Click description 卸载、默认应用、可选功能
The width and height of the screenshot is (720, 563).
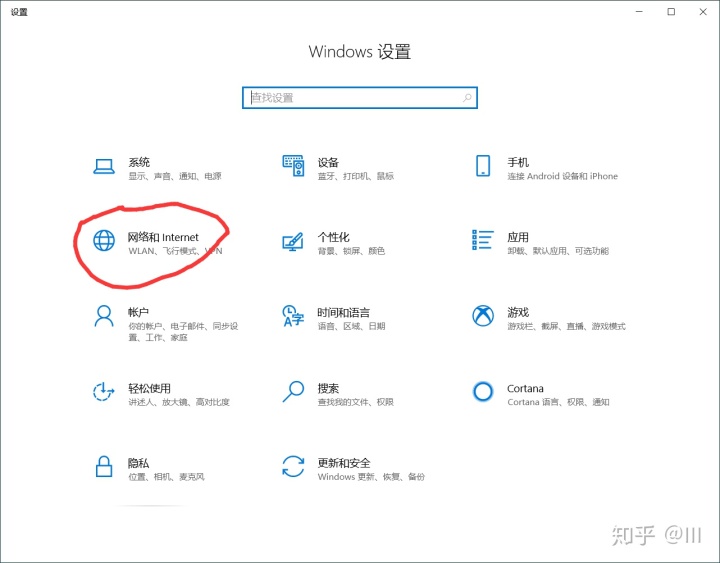click(x=558, y=251)
